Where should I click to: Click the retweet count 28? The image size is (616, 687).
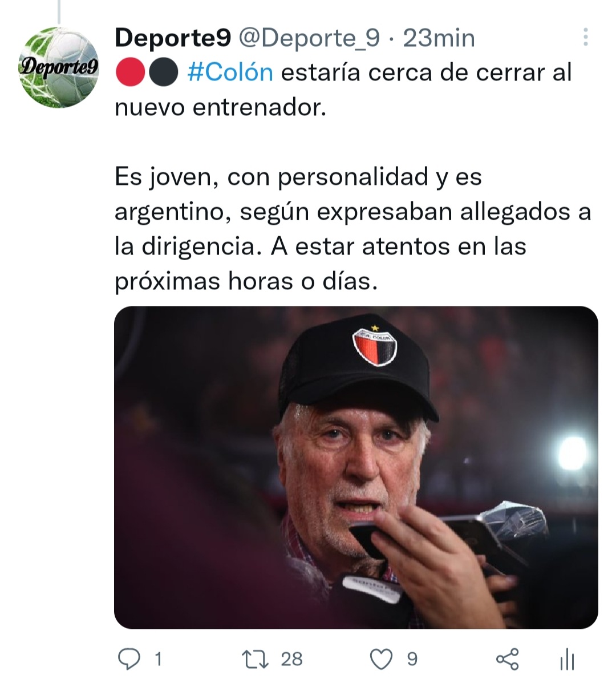[291, 659]
